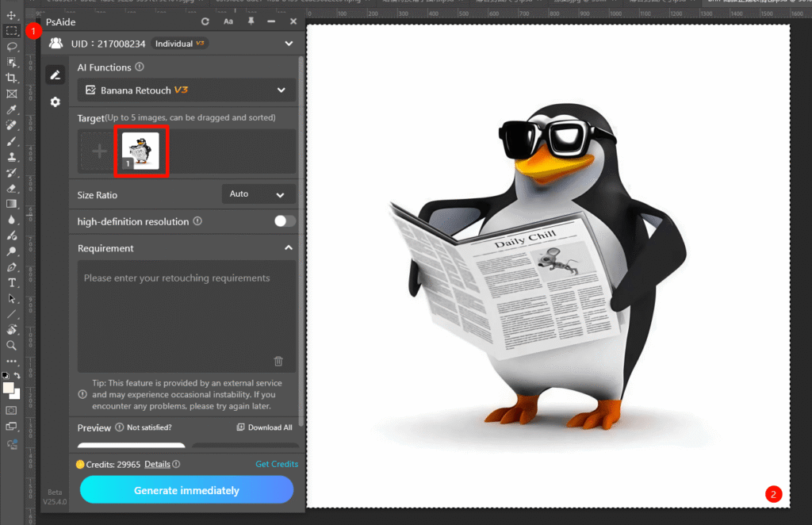Select the Rectangular Marquee tool
Viewport: 812px width, 525px height.
(x=12, y=31)
